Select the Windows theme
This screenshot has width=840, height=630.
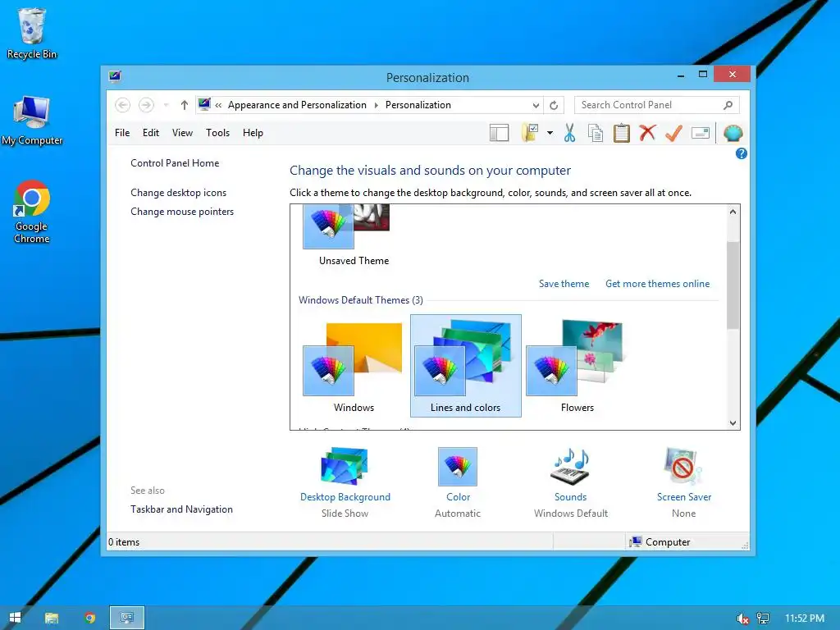[354, 367]
